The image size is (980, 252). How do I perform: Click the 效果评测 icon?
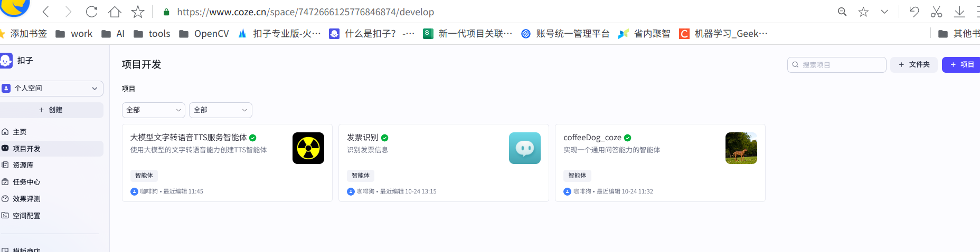[x=5, y=199]
